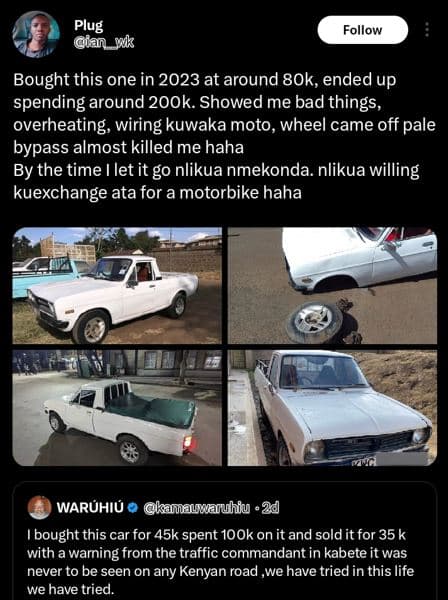Click the 2d timestamp on quoted tweet
Viewport: 448px width, 600px height.
[270, 508]
